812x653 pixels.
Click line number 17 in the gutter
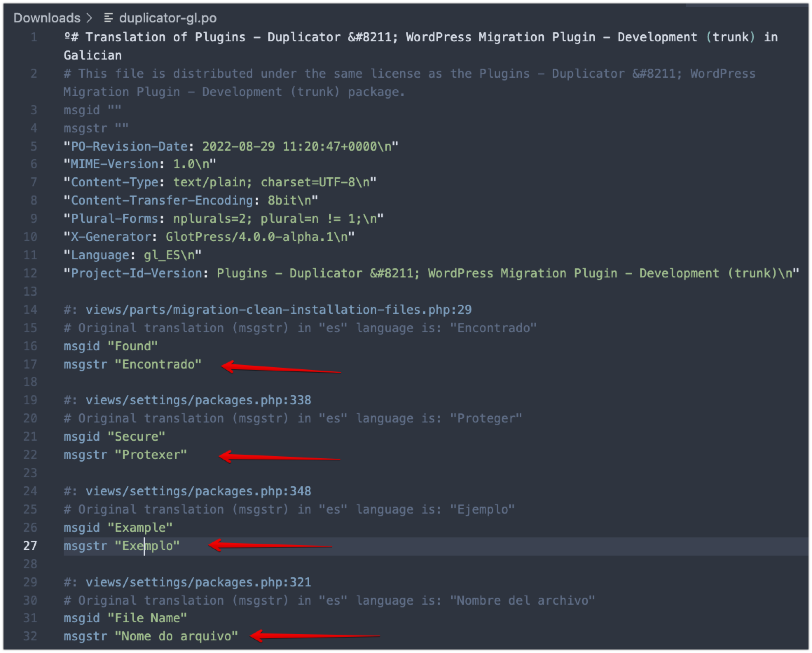click(x=30, y=364)
